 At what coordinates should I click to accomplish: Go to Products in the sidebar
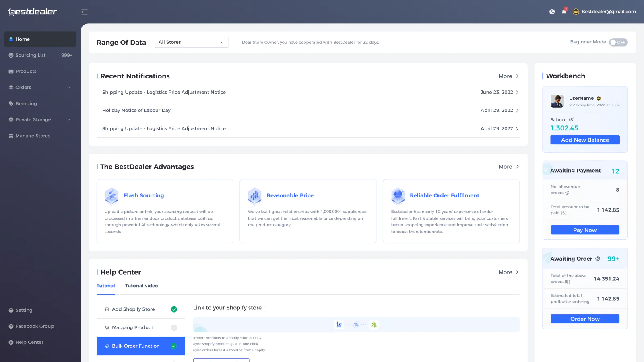coord(40,71)
